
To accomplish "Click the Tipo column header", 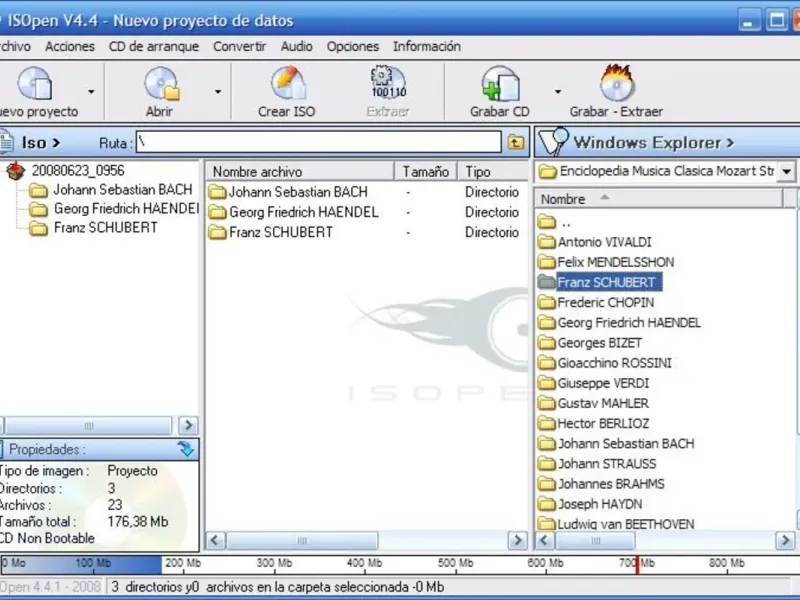I will (493, 171).
